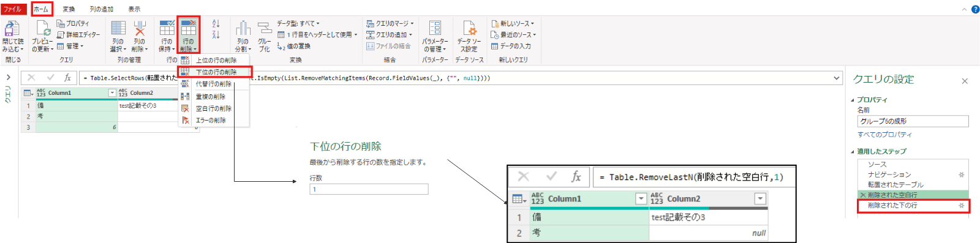Click the 行の保持 keep rows icon

[x=167, y=28]
